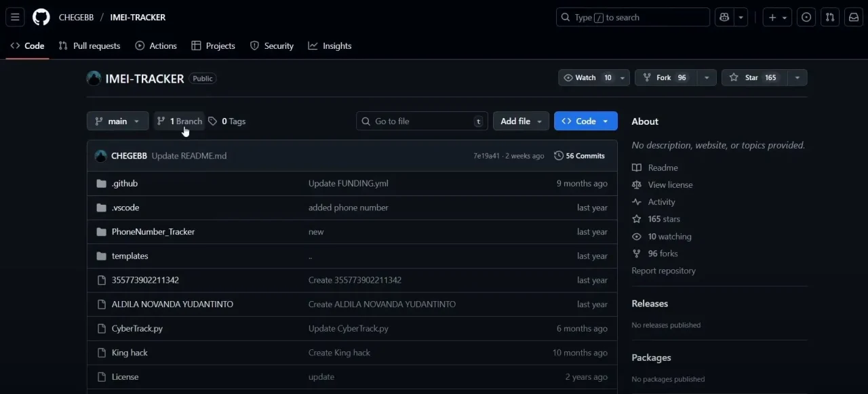View the 1 Branch link
The image size is (868, 394).
pyautogui.click(x=179, y=121)
